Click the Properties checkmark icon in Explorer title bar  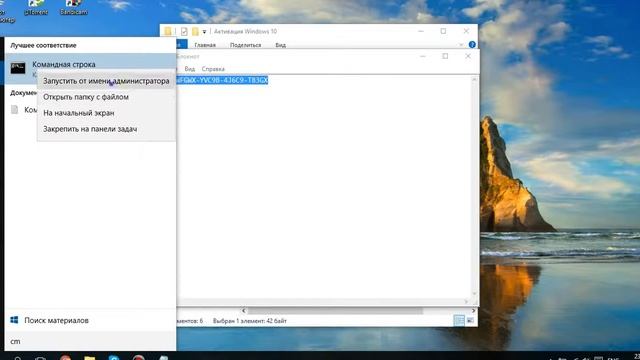(184, 31)
